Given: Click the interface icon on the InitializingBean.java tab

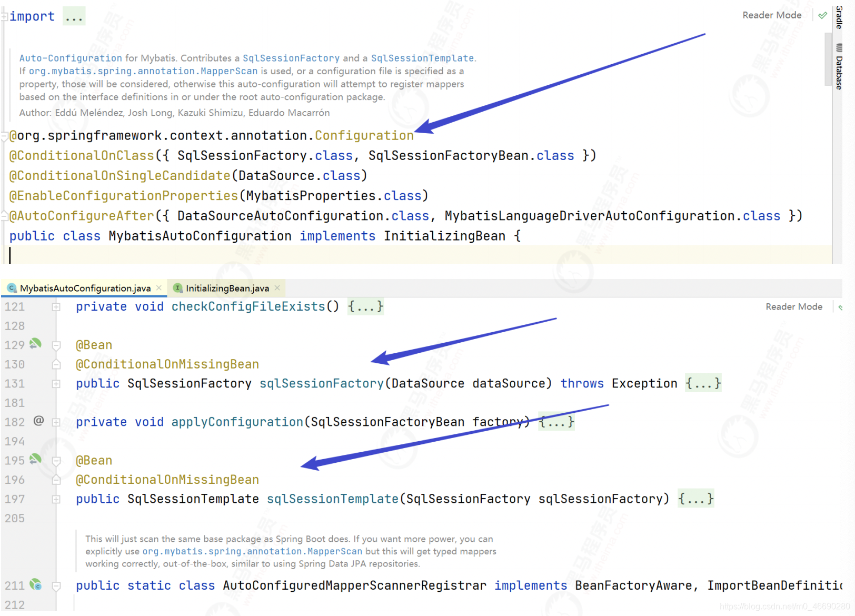Looking at the screenshot, I should 178,288.
